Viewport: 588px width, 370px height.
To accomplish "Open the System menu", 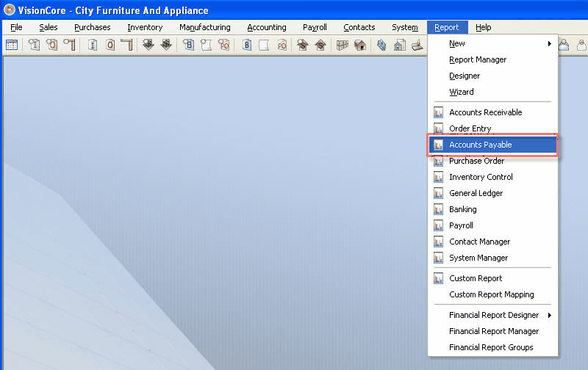I will (405, 27).
